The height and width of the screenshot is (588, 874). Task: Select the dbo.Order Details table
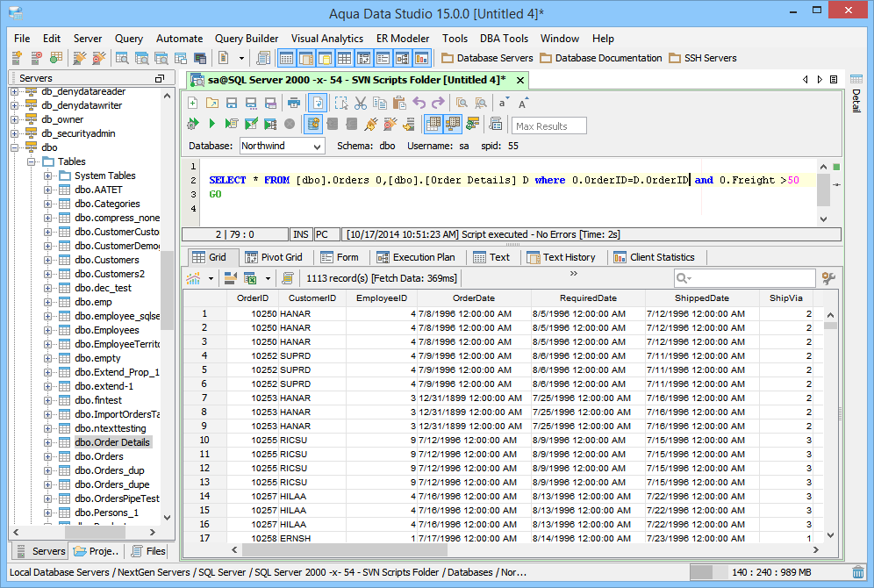click(112, 442)
